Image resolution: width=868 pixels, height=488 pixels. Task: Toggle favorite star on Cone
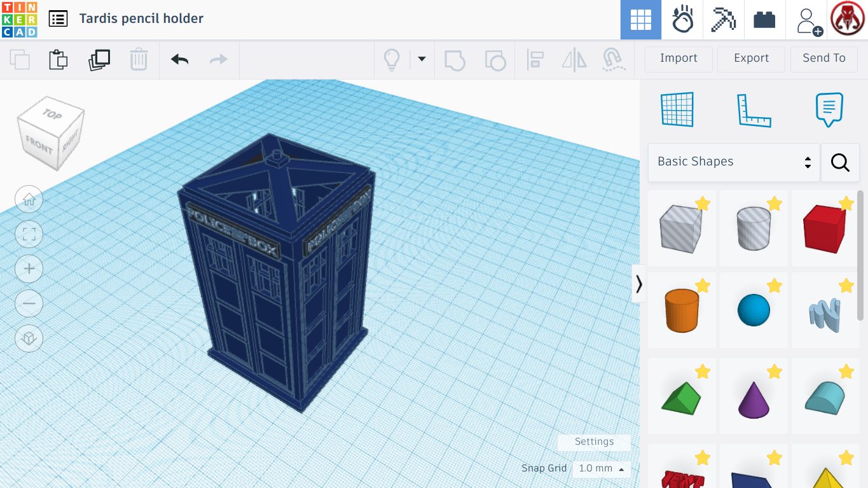[774, 372]
